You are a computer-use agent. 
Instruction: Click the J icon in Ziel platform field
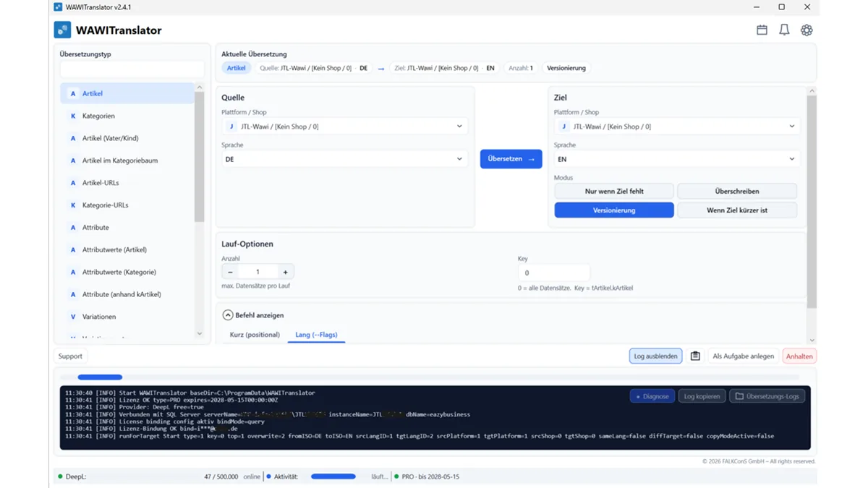pos(564,127)
